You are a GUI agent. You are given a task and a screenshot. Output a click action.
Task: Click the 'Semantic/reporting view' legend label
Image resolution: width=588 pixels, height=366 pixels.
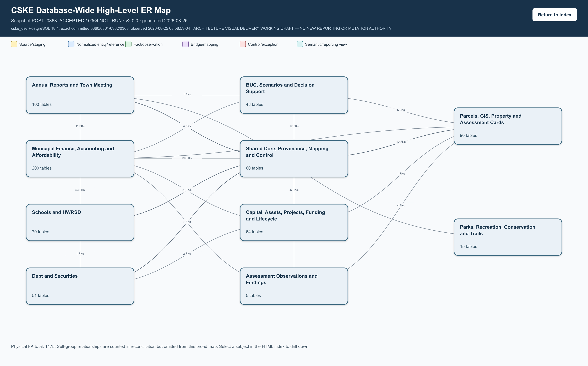click(x=326, y=44)
